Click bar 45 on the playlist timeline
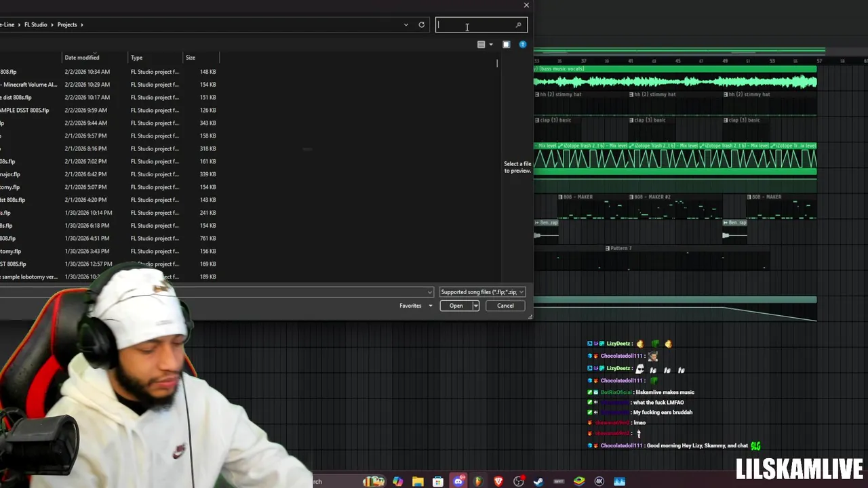868x488 pixels. [677, 61]
